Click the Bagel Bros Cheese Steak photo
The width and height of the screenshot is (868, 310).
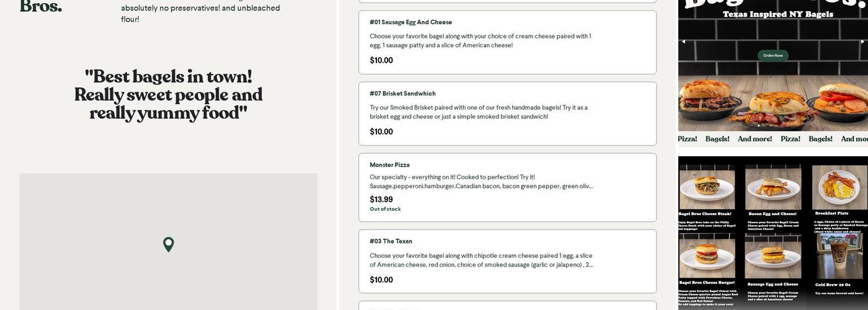pyautogui.click(x=707, y=187)
